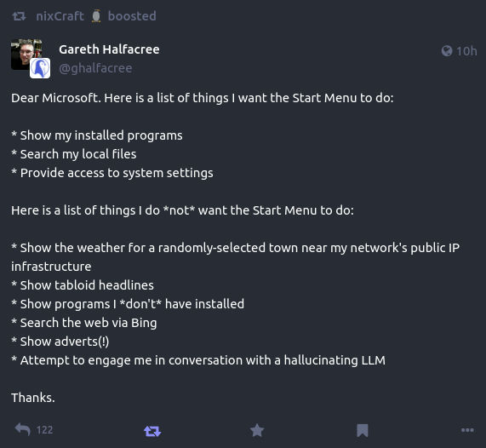Open the 10h timestamp link
The image size is (486, 448).
pyautogui.click(x=466, y=51)
